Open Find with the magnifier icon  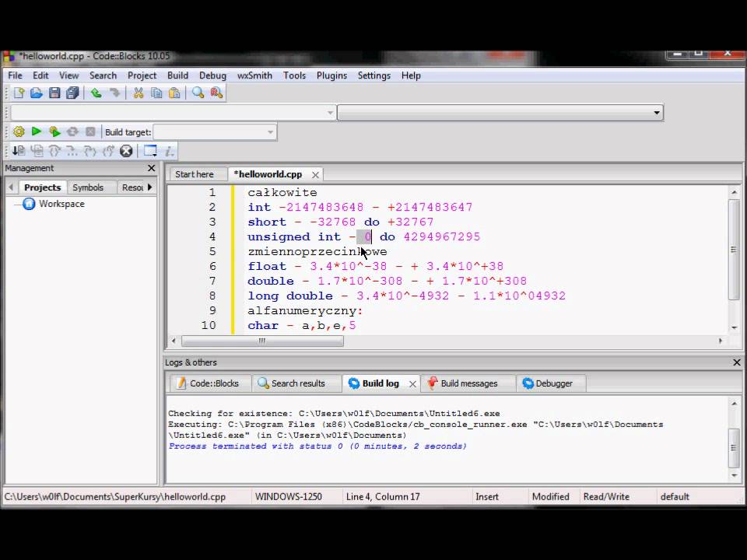pyautogui.click(x=198, y=93)
